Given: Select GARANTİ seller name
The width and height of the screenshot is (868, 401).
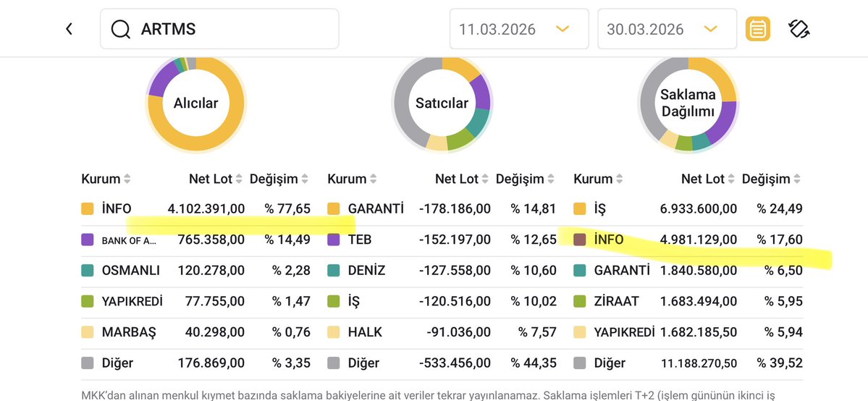Looking at the screenshot, I should 376,208.
